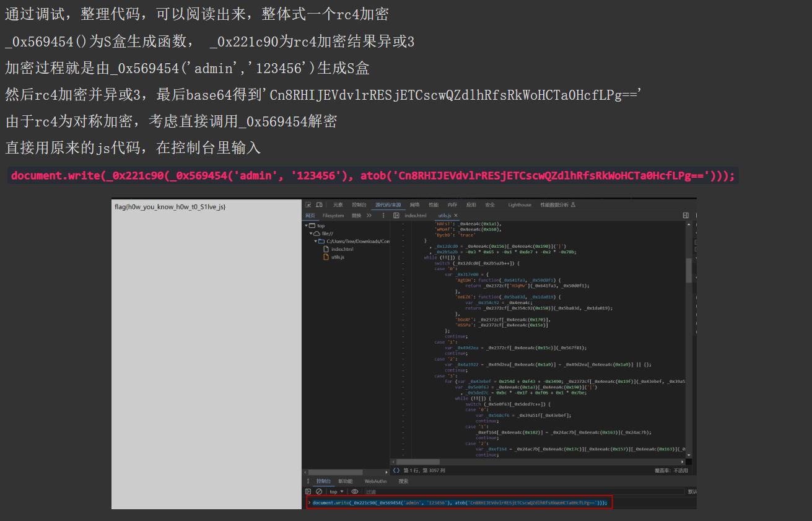The height and width of the screenshot is (521, 812).
Task: Open live expression eye icon
Action: coord(355,491)
